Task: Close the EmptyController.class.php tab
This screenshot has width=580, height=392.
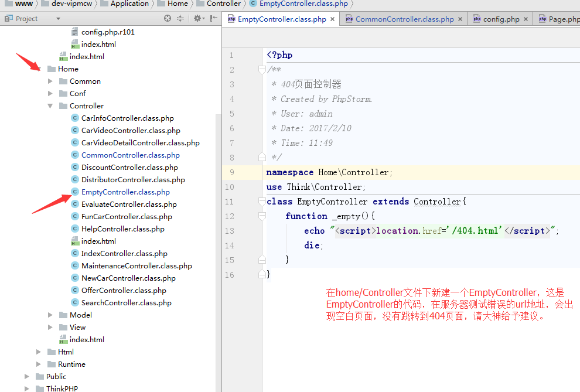Action: 333,19
